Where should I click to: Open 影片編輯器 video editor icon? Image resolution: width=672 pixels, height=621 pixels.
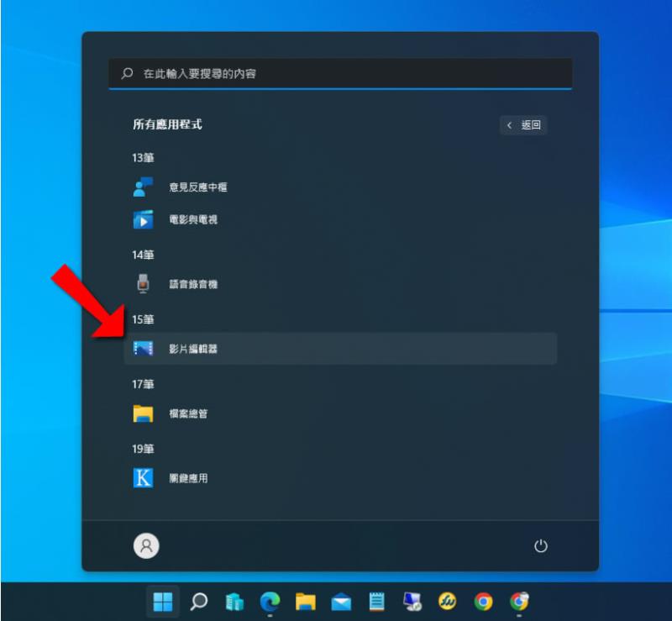pos(143,348)
